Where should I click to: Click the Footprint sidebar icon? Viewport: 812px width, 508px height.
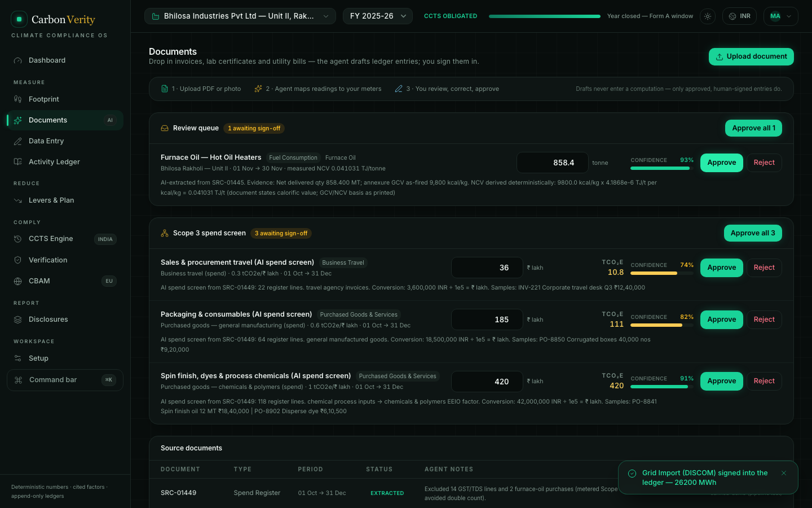click(18, 99)
